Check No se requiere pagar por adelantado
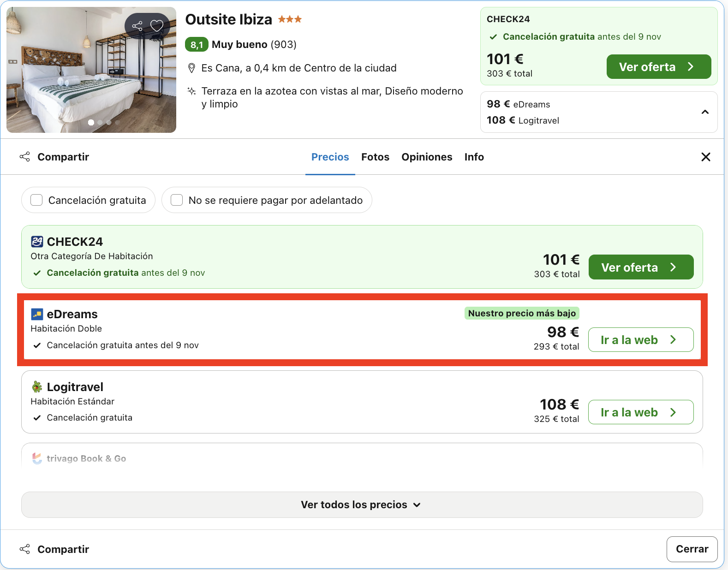 (x=177, y=200)
